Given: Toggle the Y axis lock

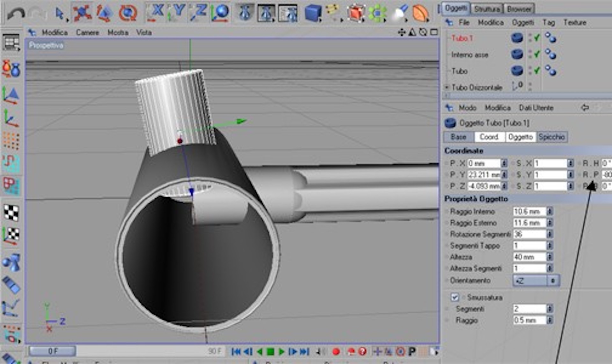Looking at the screenshot, I should point(177,13).
